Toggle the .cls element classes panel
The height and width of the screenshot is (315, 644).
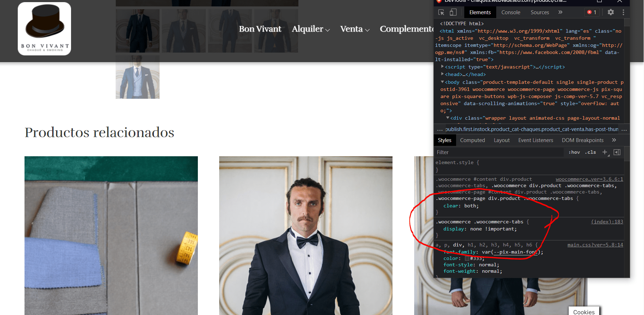[590, 152]
